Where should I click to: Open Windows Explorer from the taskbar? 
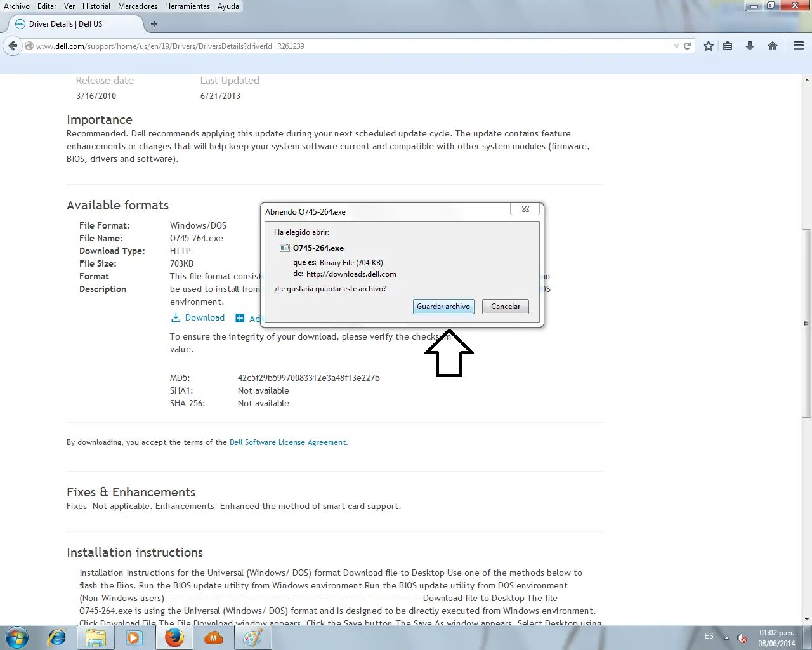click(x=96, y=637)
